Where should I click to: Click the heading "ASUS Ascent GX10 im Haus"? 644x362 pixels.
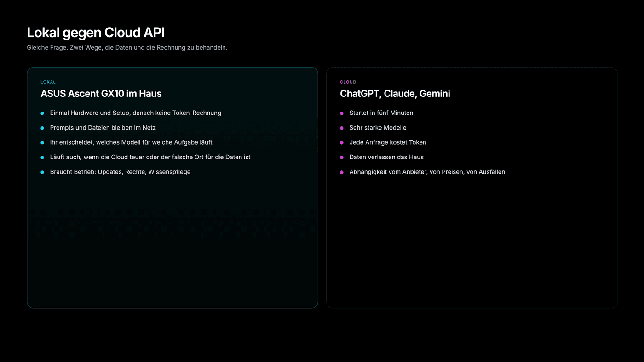pos(101,94)
